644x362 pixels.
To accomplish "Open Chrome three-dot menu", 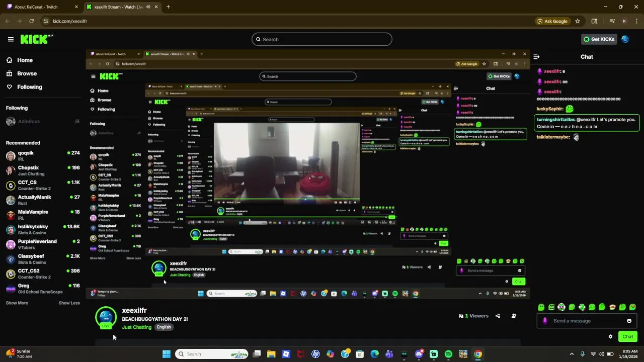I will [x=636, y=21].
